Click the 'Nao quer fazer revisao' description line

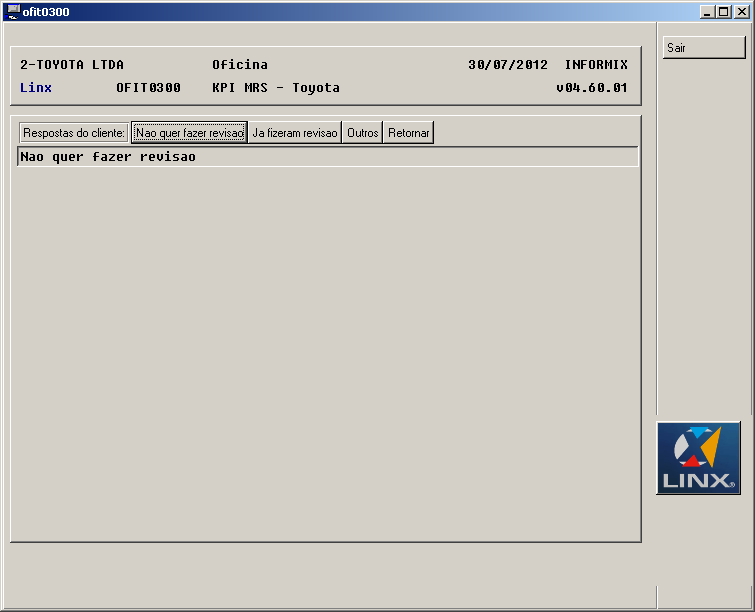click(327, 157)
